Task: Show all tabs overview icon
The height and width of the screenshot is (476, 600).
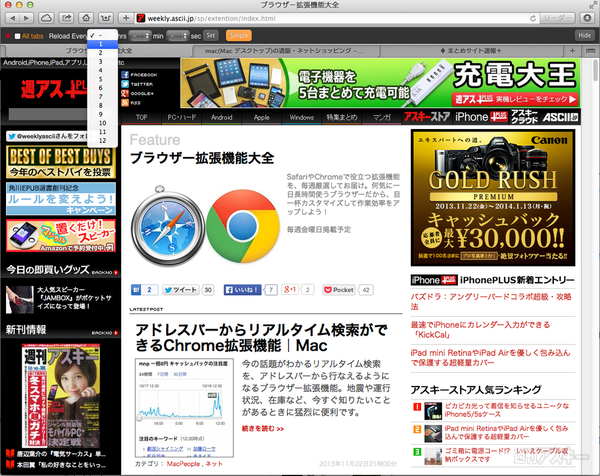Action: point(590,51)
